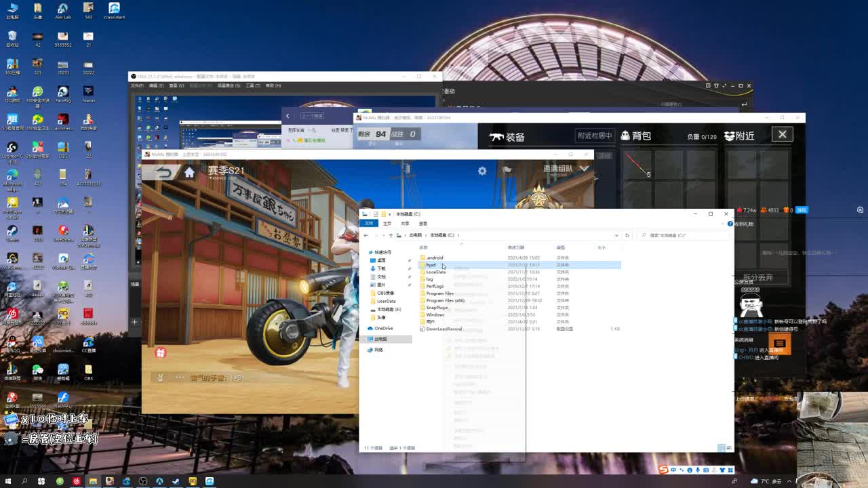Image resolution: width=868 pixels, height=488 pixels.
Task: Click the 附近栏居中 button
Action: click(x=594, y=136)
